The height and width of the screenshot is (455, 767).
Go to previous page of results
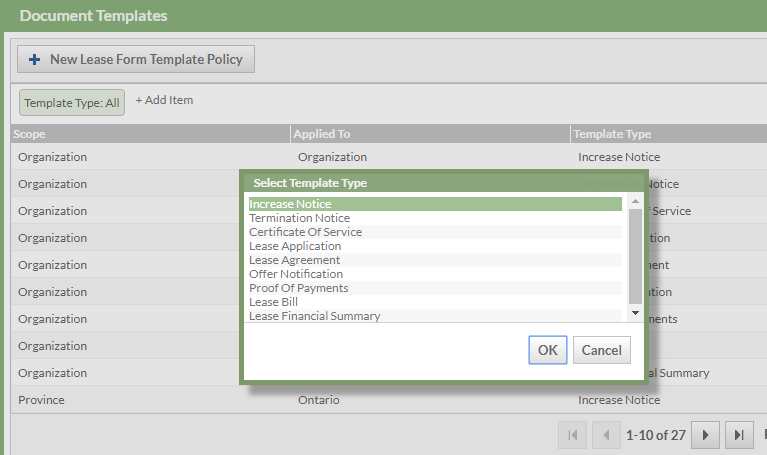tap(606, 435)
